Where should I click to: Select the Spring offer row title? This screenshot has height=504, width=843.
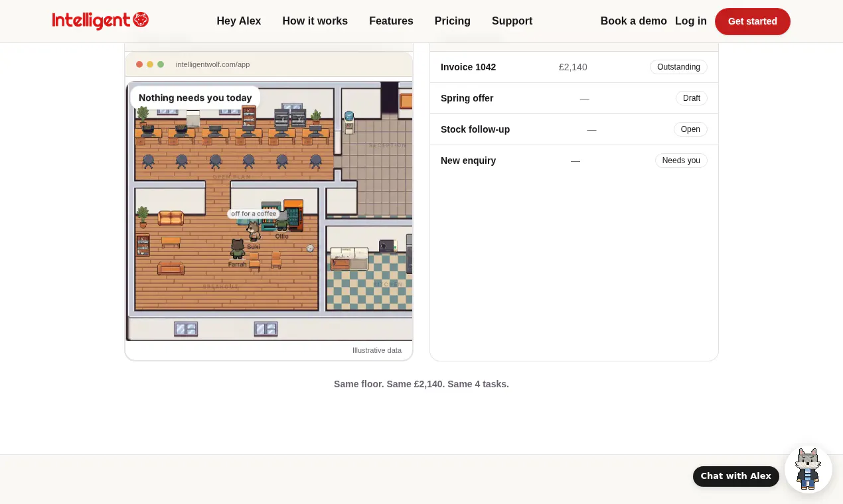pos(467,98)
